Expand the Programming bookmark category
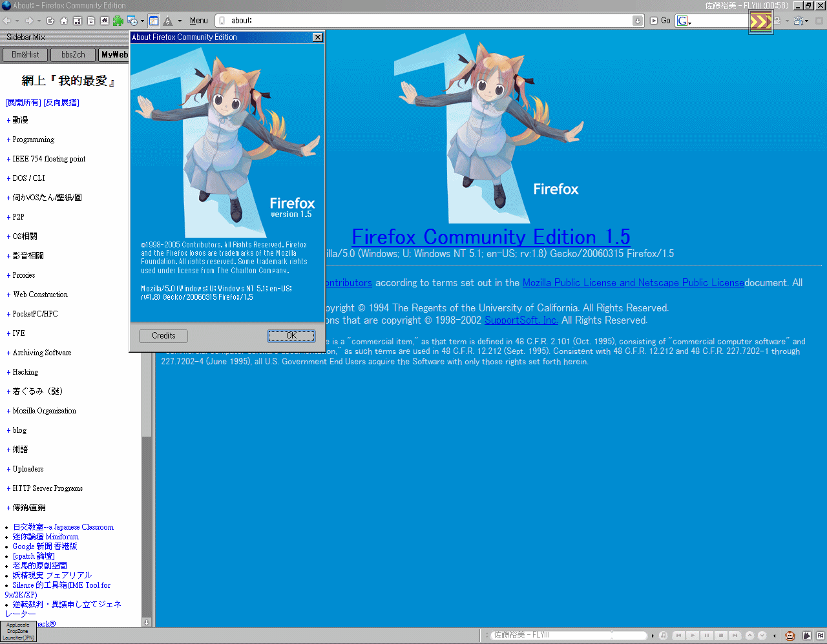This screenshot has width=827, height=644. [x=33, y=140]
